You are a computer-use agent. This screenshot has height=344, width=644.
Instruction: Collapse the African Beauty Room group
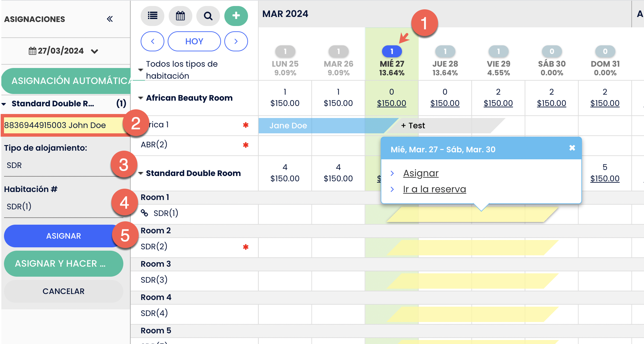(141, 98)
